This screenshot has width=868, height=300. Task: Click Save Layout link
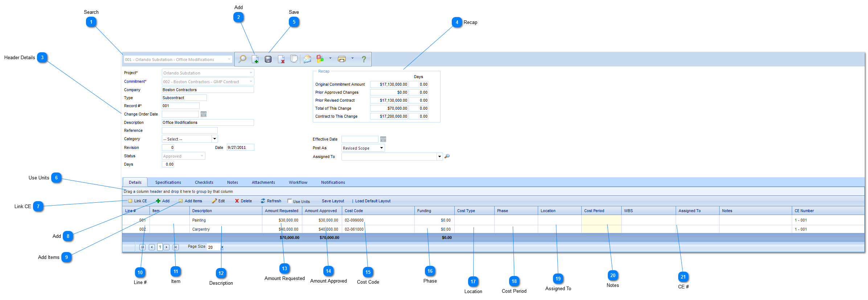[333, 201]
